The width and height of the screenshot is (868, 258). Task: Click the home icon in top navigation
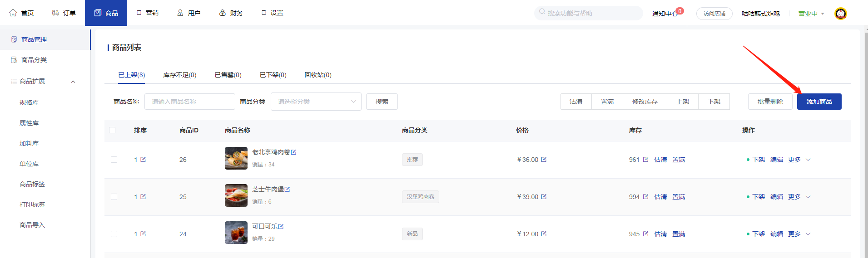click(x=13, y=13)
